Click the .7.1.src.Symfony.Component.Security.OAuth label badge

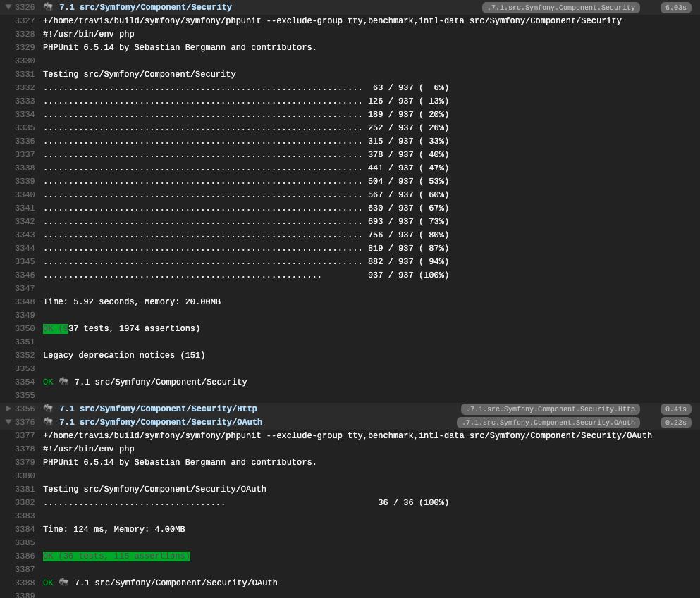click(x=548, y=423)
